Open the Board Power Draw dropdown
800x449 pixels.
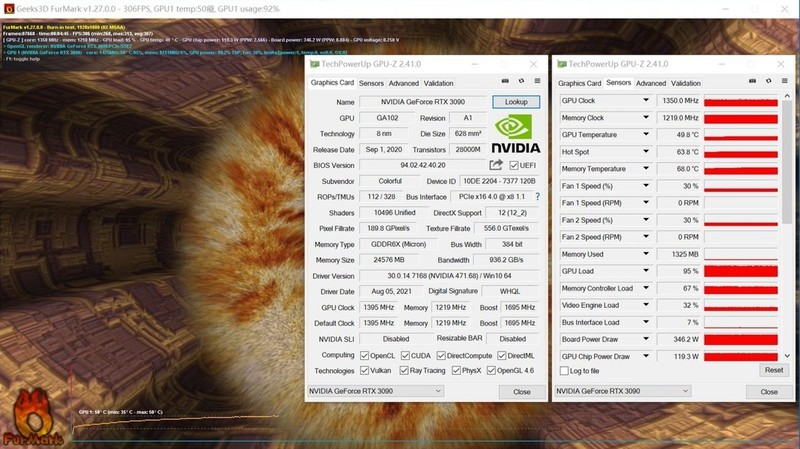pyautogui.click(x=646, y=339)
